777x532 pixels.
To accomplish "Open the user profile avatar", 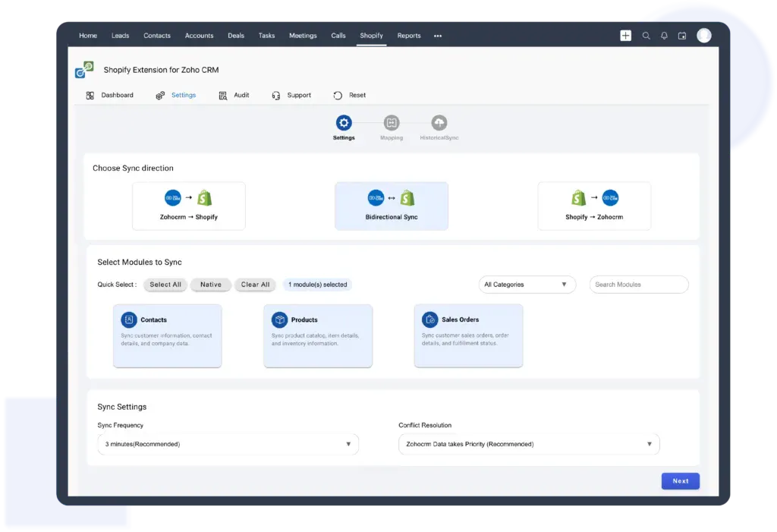I will (703, 35).
